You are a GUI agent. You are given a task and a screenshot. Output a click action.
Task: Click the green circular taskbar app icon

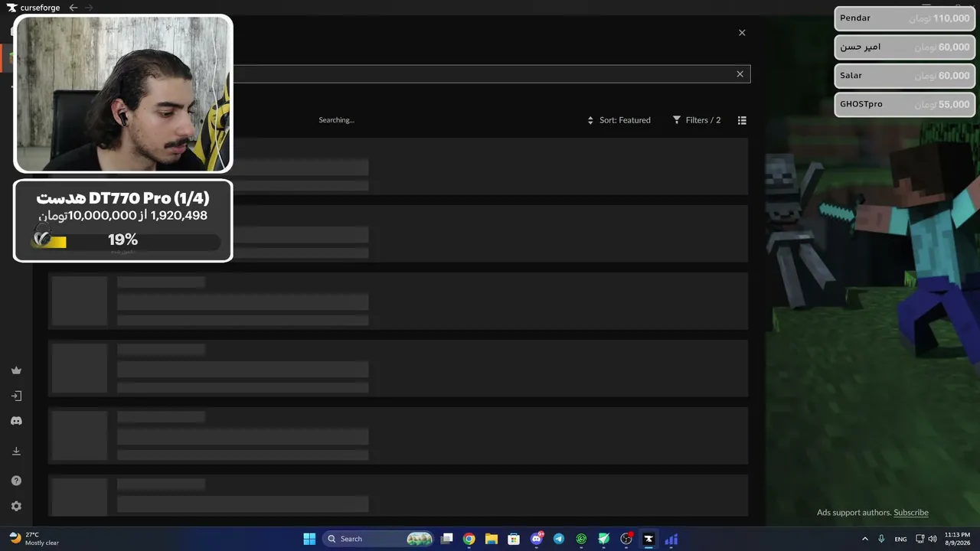581,539
